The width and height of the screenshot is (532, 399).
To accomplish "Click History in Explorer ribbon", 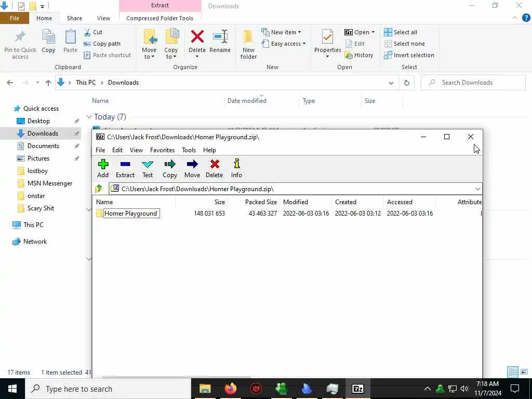I will [x=358, y=55].
